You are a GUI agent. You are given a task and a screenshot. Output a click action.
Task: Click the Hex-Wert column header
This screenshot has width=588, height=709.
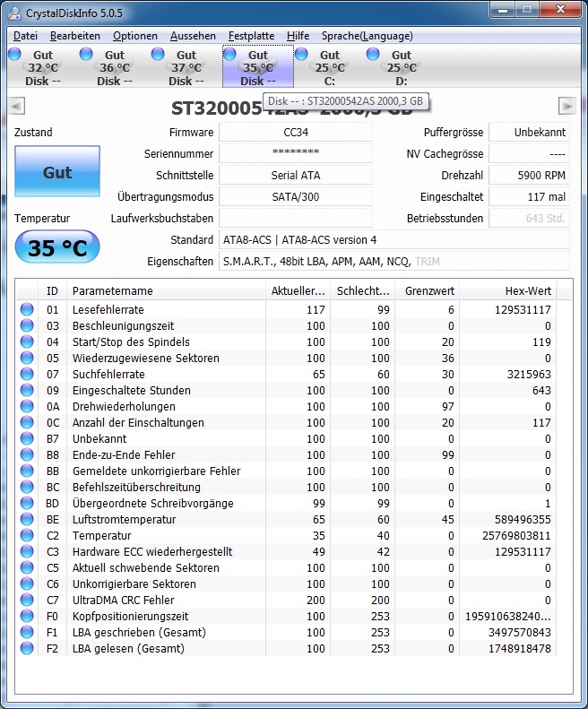pyautogui.click(x=508, y=290)
